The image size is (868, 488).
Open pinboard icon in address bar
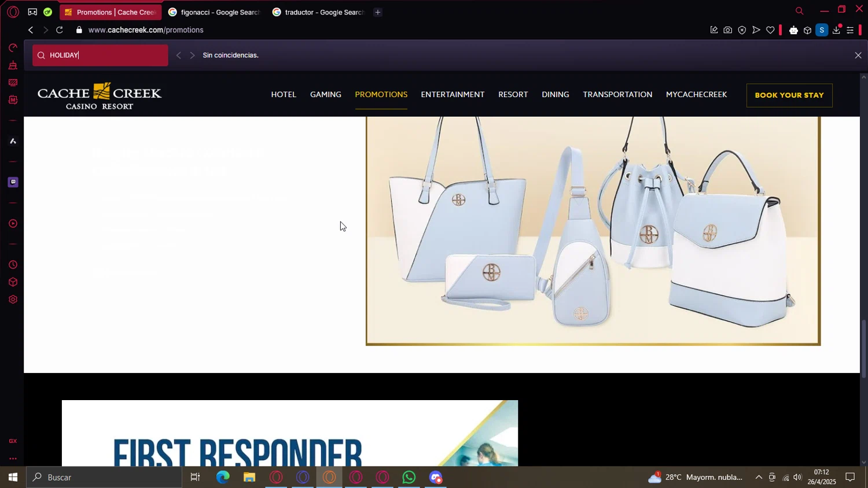click(x=713, y=30)
